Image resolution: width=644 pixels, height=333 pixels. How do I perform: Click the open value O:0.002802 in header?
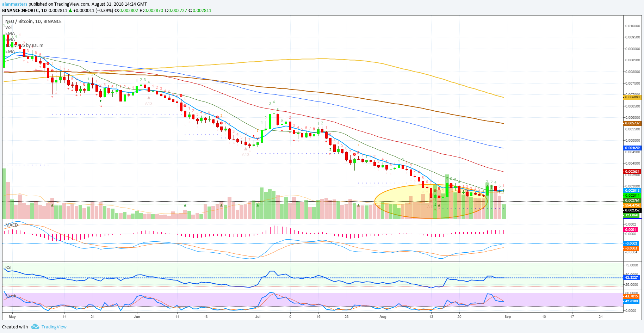[126, 10]
